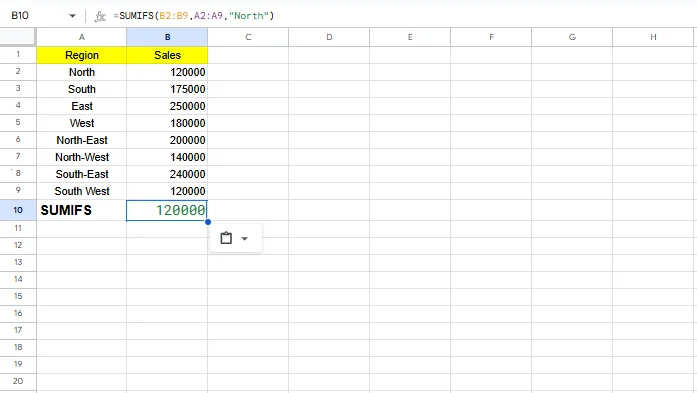Viewport: 697px width, 393px height.
Task: Select column H header
Action: [x=653, y=37]
